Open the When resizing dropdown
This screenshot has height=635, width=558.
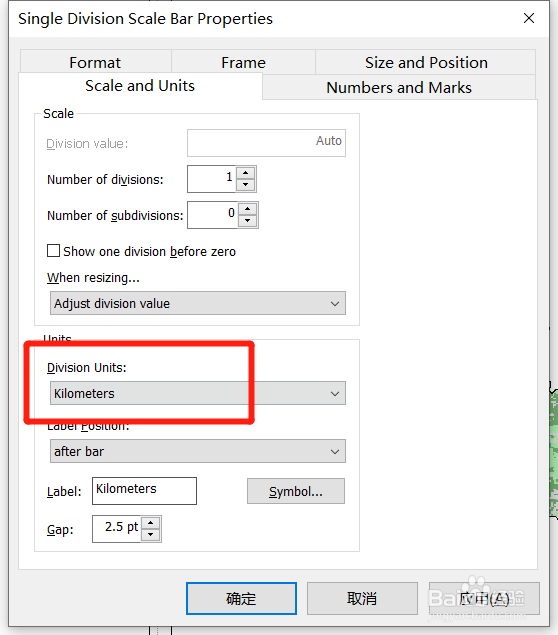tap(198, 303)
